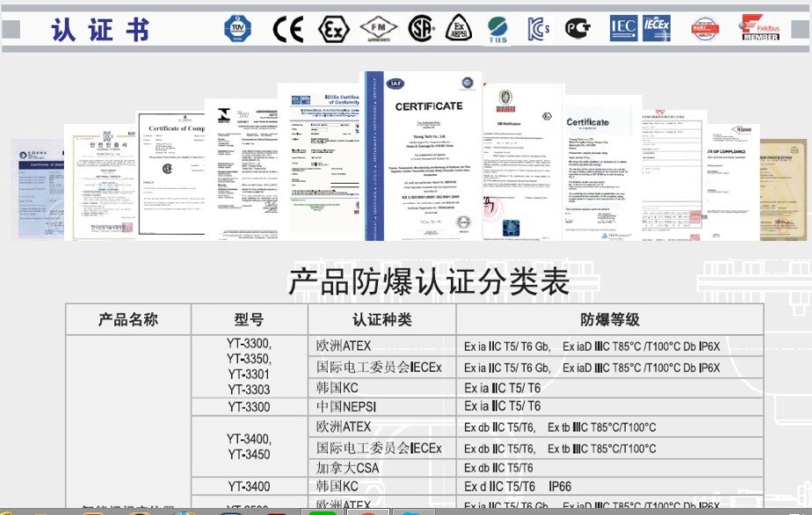Click the 认证书 title banner
The height and width of the screenshot is (515, 812).
pyautogui.click(x=99, y=27)
